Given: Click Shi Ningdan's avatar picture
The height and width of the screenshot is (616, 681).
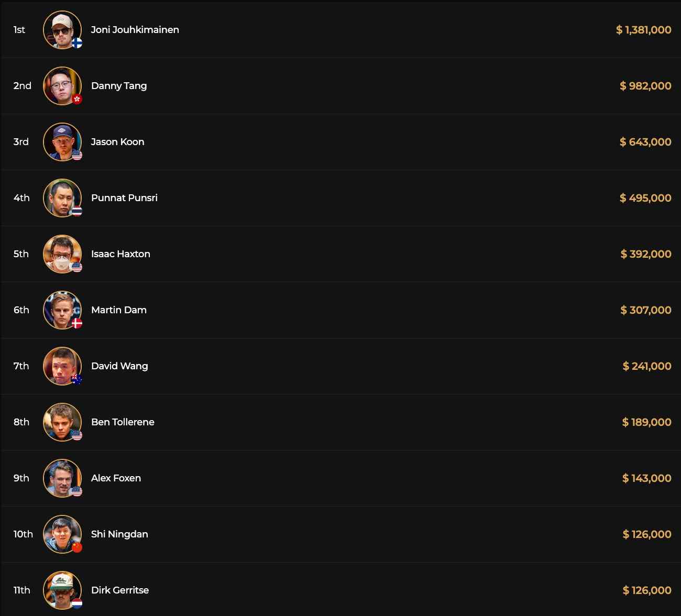Looking at the screenshot, I should pos(62,534).
